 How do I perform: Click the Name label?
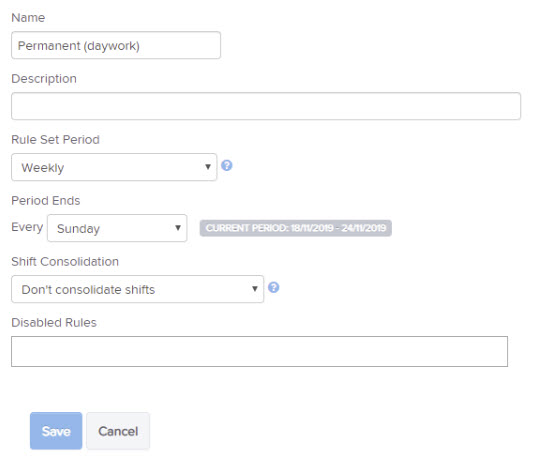(x=28, y=17)
